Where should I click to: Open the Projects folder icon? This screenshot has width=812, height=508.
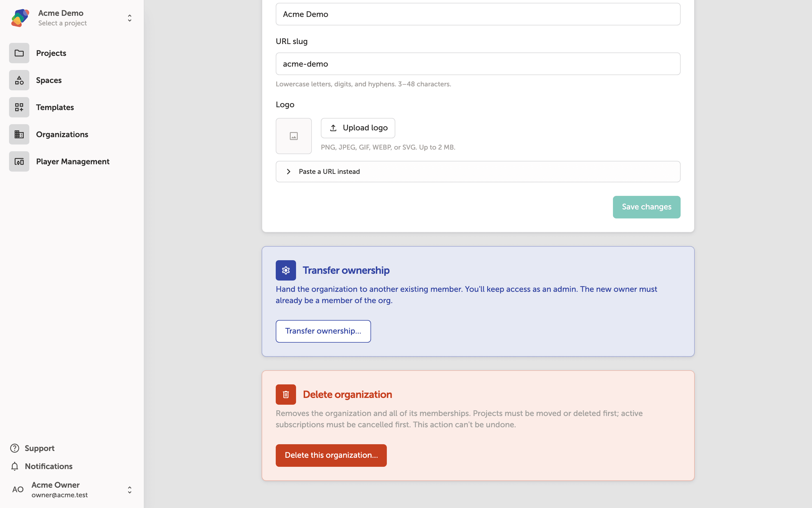click(x=19, y=53)
